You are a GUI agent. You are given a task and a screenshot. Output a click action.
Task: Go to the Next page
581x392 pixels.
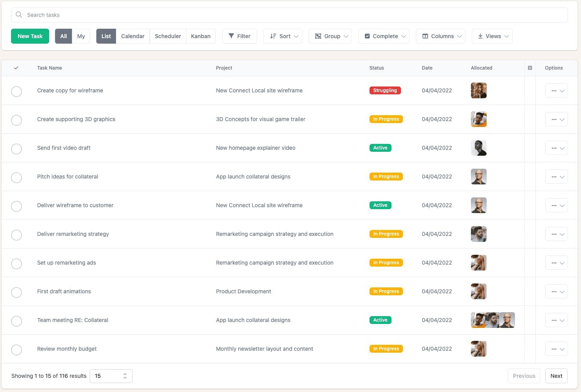[556, 376]
